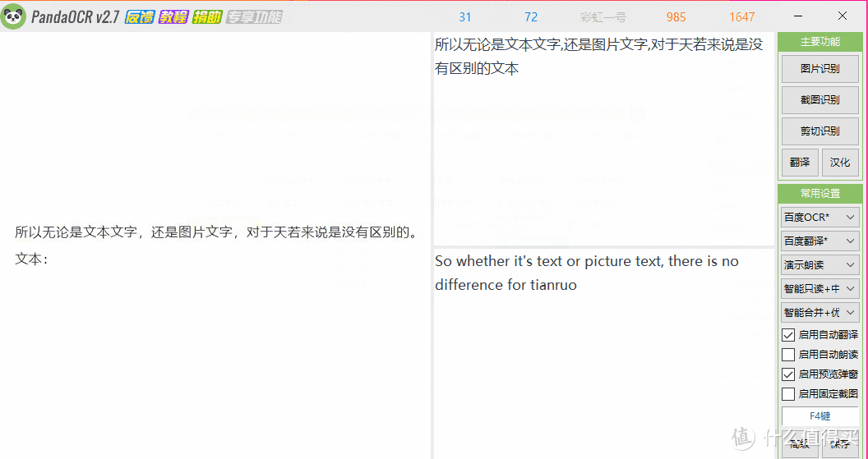Click the F4键 hotkey field
Image resolution: width=868 pixels, height=459 pixels.
click(x=820, y=415)
